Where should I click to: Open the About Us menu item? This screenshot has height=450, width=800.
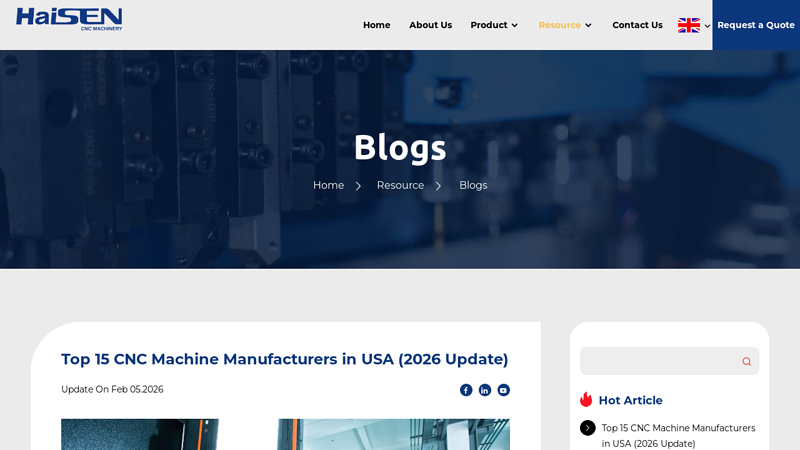(430, 25)
